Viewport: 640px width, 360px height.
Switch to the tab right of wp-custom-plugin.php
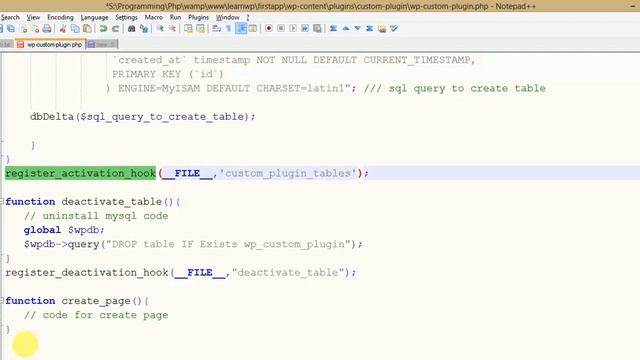[102, 44]
